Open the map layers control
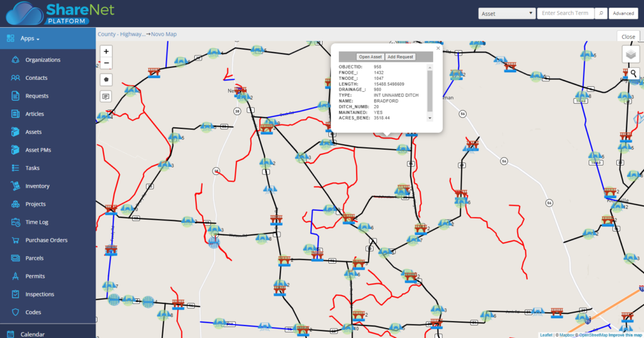The image size is (644, 338). [x=631, y=54]
